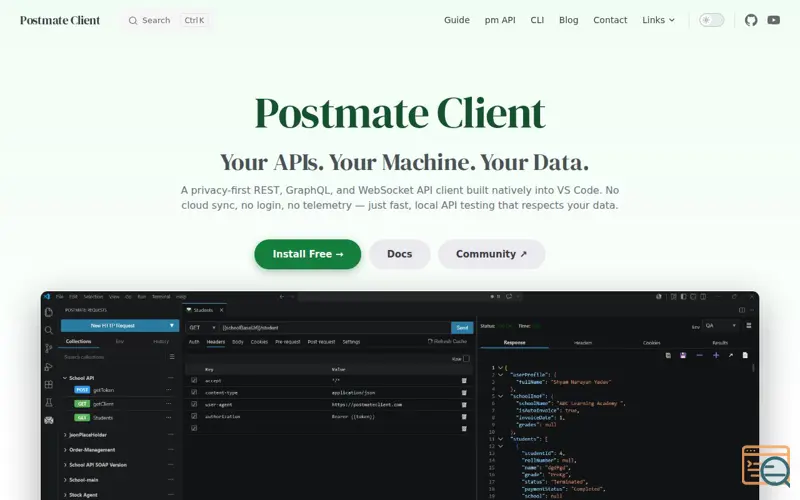Open Run and Debug icon in activity bar

pyautogui.click(x=49, y=366)
